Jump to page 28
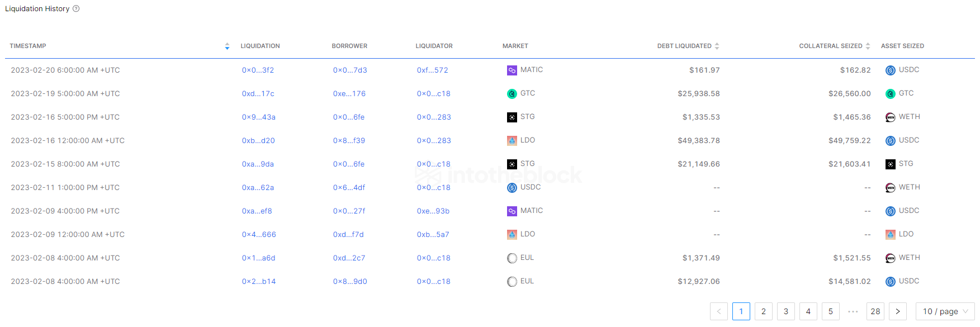This screenshot has height=327, width=980. click(x=875, y=311)
